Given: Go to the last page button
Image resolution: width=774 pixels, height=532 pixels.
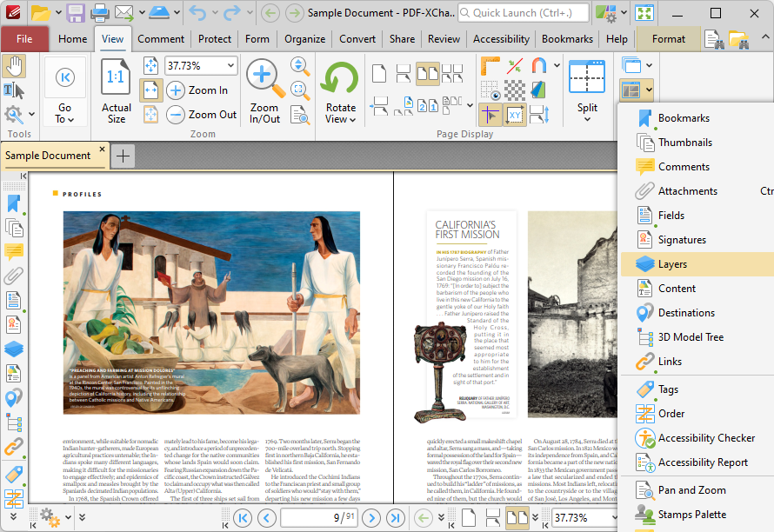Looking at the screenshot, I should click(x=396, y=518).
